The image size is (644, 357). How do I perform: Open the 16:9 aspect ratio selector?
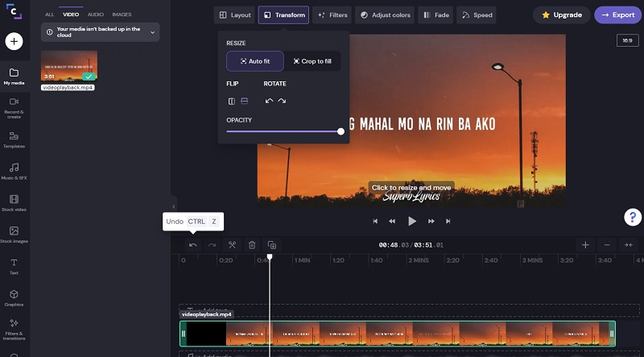tap(625, 40)
